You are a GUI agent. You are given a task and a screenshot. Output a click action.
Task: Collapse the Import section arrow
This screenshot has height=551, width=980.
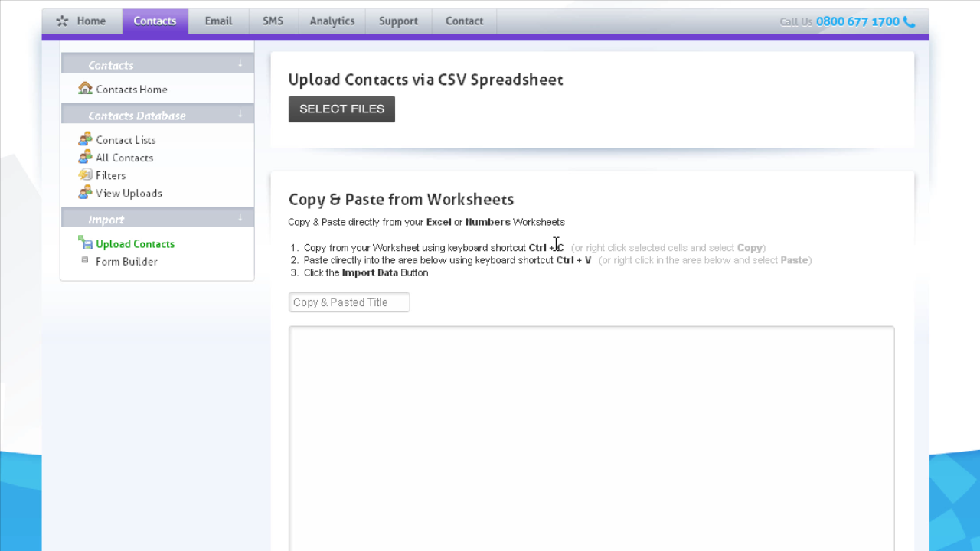pyautogui.click(x=240, y=218)
